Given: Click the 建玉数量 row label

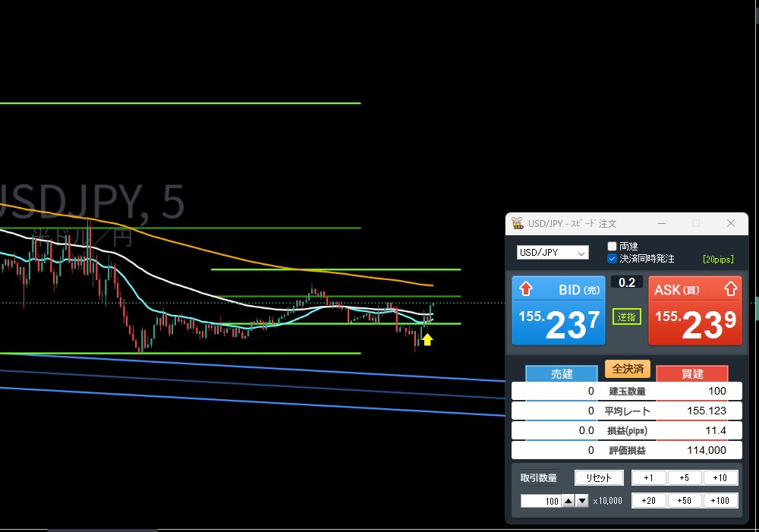Looking at the screenshot, I should tap(627, 391).
